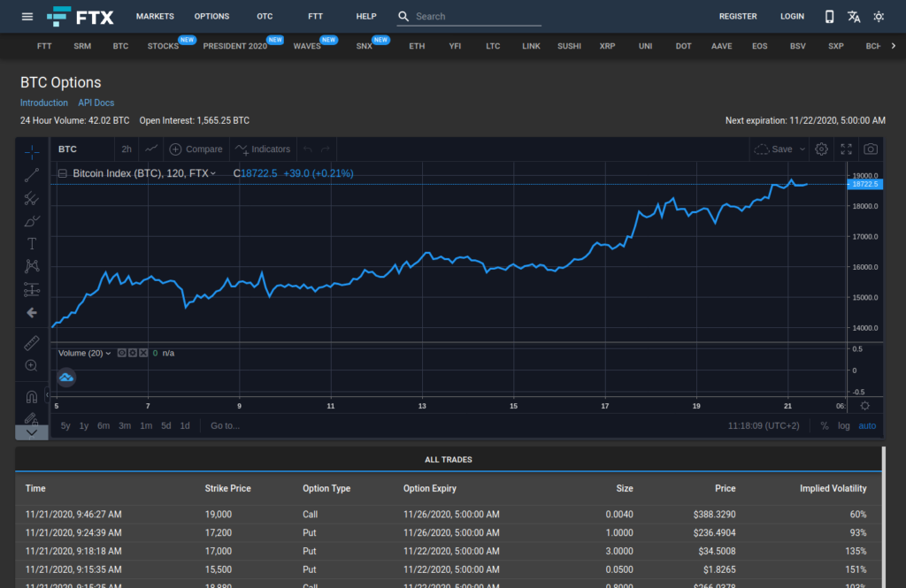Select the zoom in tool
The image size is (906, 588).
click(x=32, y=366)
